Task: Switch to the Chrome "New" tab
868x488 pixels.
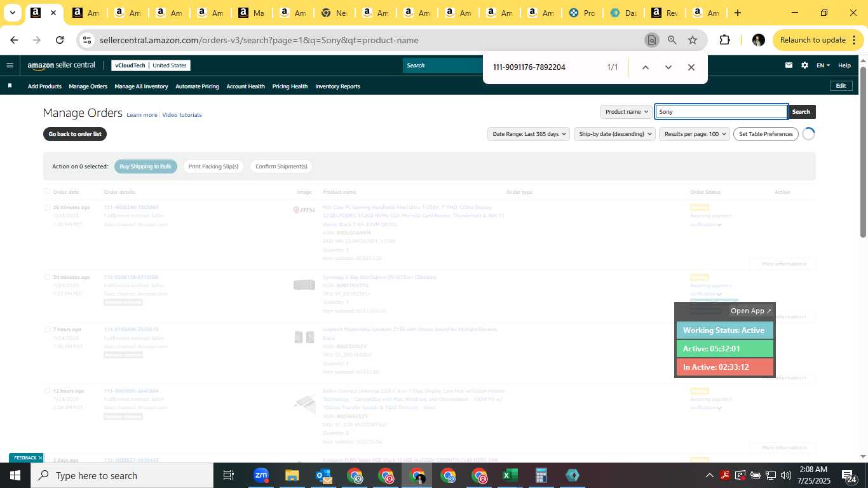Action: click(x=334, y=13)
